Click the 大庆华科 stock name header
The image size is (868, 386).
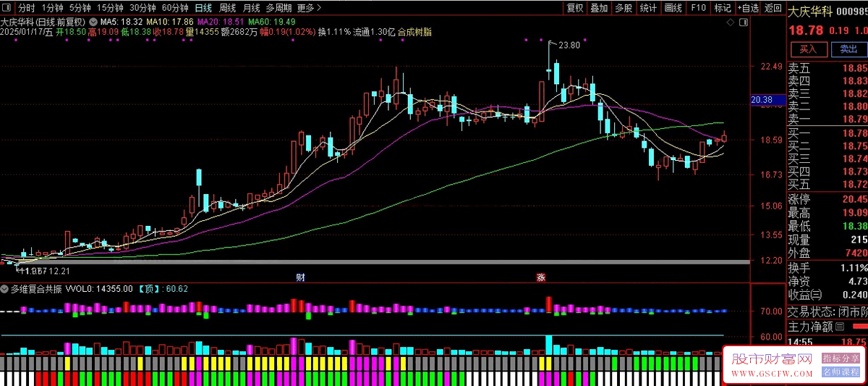click(809, 11)
